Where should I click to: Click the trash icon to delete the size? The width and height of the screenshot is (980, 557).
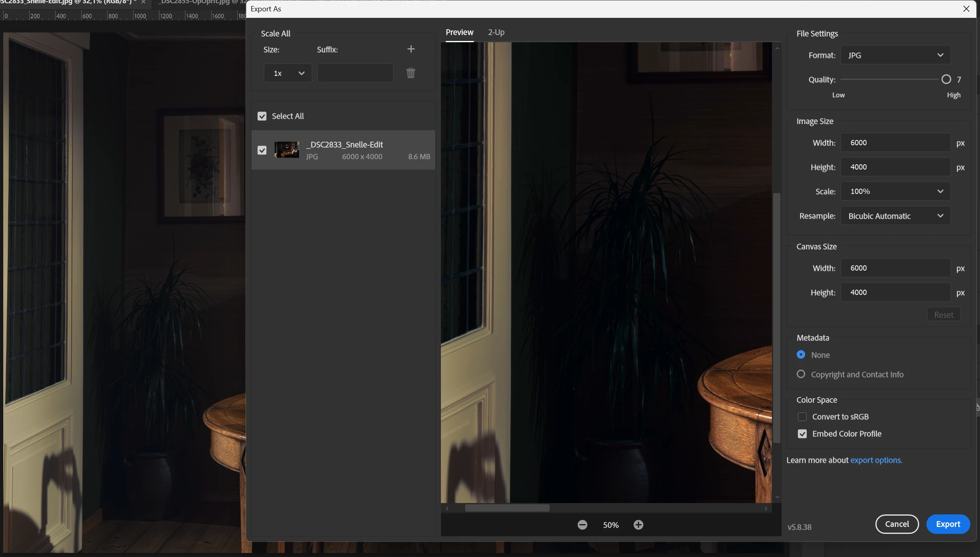[x=410, y=73]
